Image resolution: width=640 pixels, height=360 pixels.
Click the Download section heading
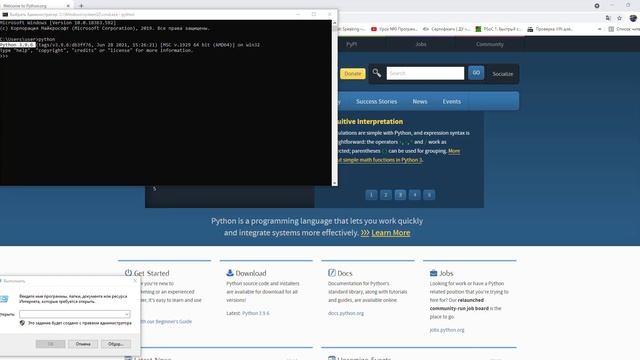[251, 273]
